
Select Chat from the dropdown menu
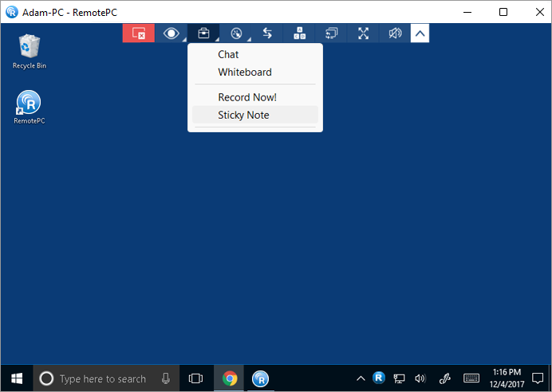click(228, 55)
